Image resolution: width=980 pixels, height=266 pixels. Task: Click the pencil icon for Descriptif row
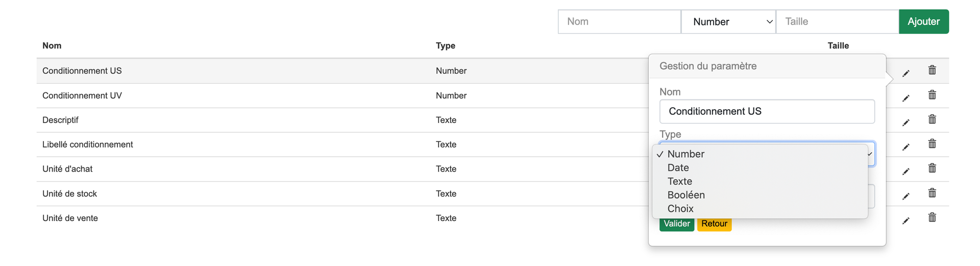click(905, 123)
